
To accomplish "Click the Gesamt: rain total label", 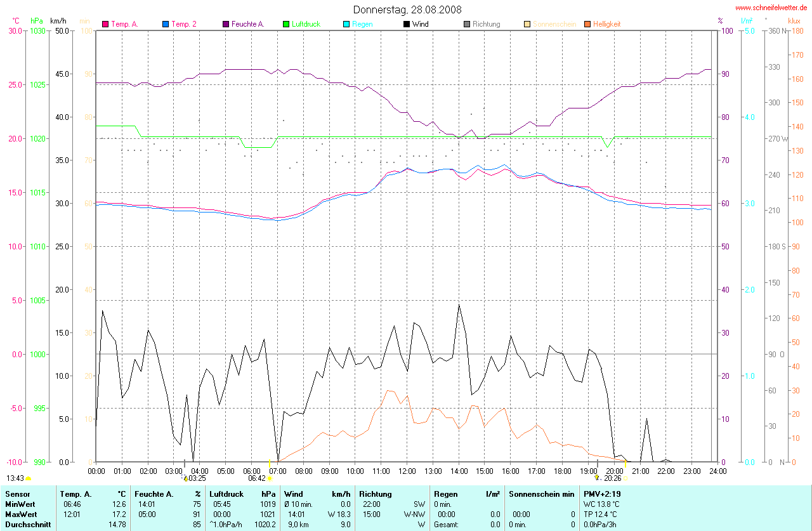I will click(x=445, y=525).
